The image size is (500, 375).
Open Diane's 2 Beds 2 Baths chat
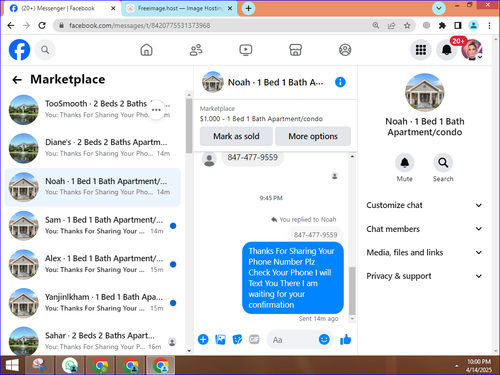tap(93, 148)
